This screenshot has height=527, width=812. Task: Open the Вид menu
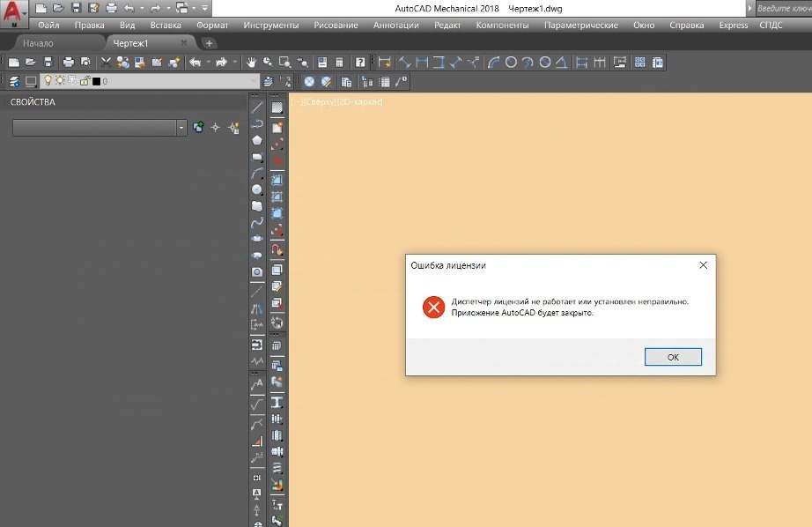click(128, 25)
